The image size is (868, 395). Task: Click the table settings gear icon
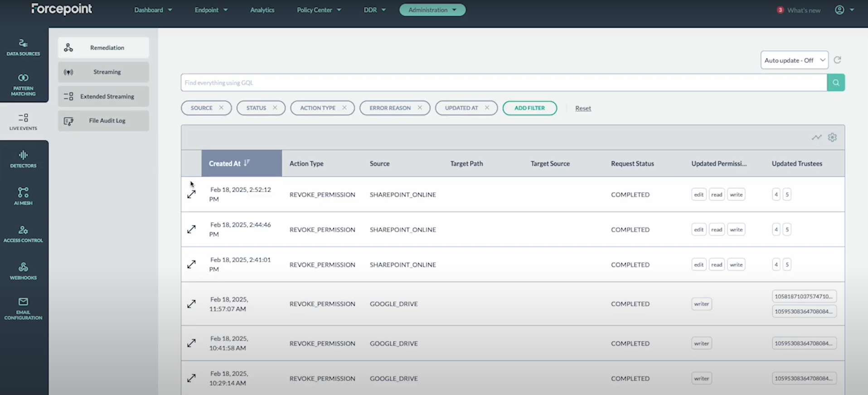point(832,137)
